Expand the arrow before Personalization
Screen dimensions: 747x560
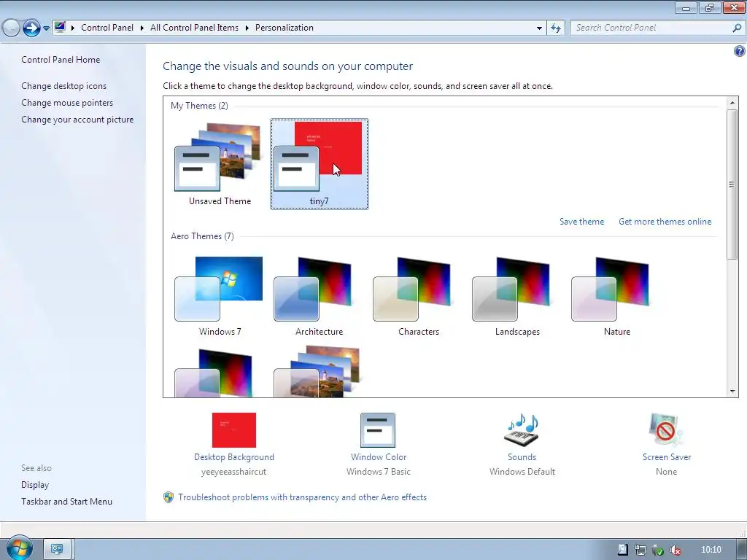(247, 28)
